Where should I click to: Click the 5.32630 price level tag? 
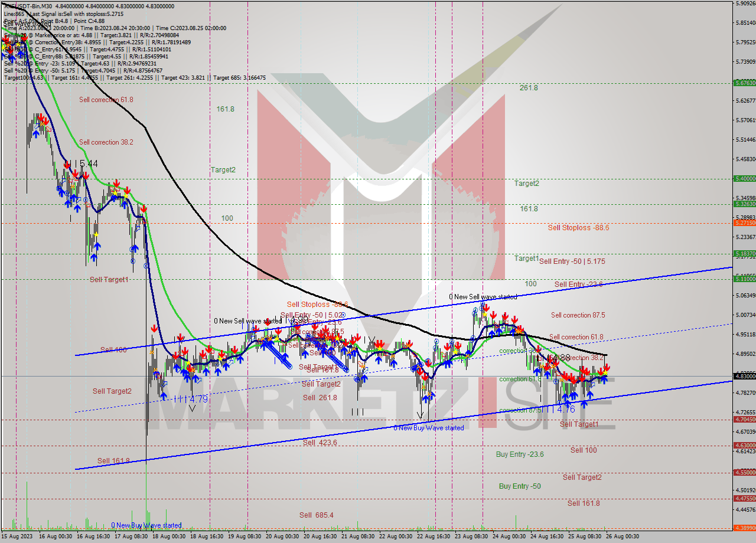click(744, 204)
